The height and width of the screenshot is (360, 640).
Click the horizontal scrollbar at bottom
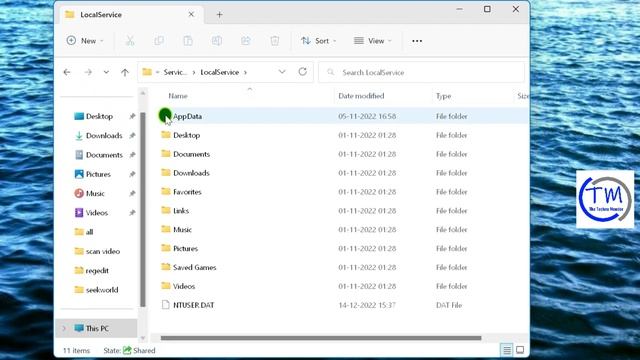click(x=321, y=338)
